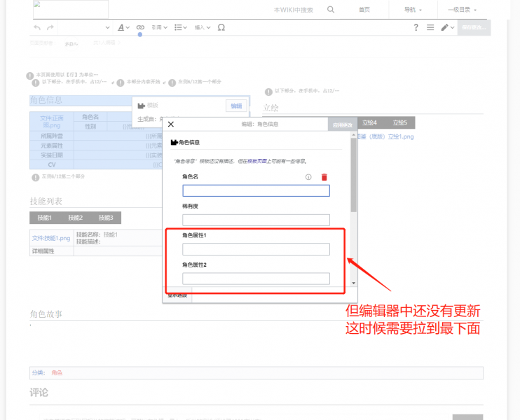Click the 立绘 section heading
This screenshot has width=520, height=420.
(x=271, y=108)
